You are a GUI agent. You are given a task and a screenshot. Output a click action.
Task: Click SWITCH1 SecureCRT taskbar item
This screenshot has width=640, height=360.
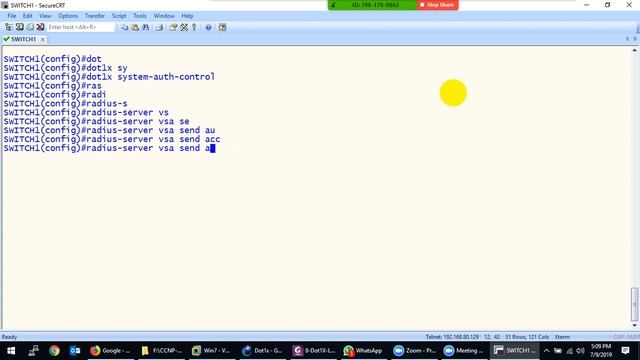tap(515, 351)
